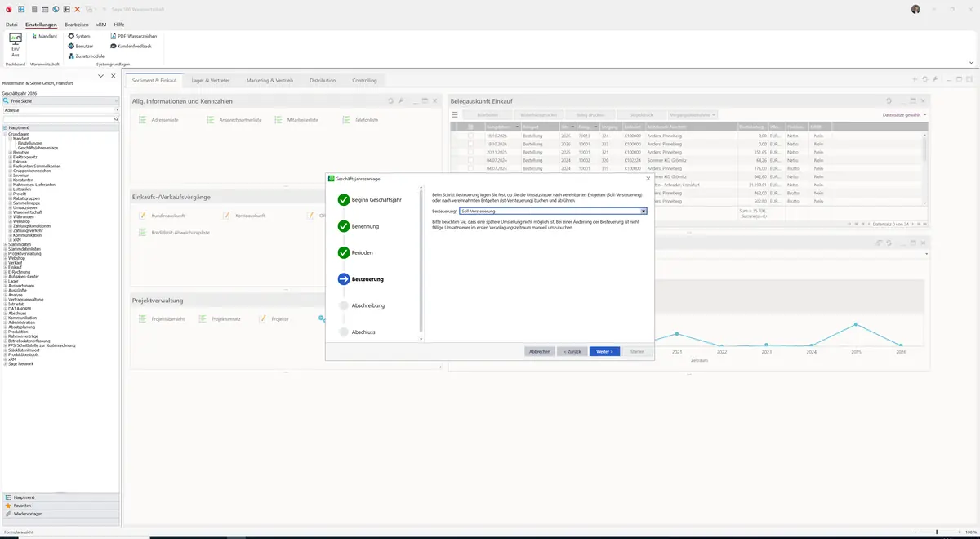Expand the Benutzer tree node
The width and height of the screenshot is (980, 539).
coord(10,152)
